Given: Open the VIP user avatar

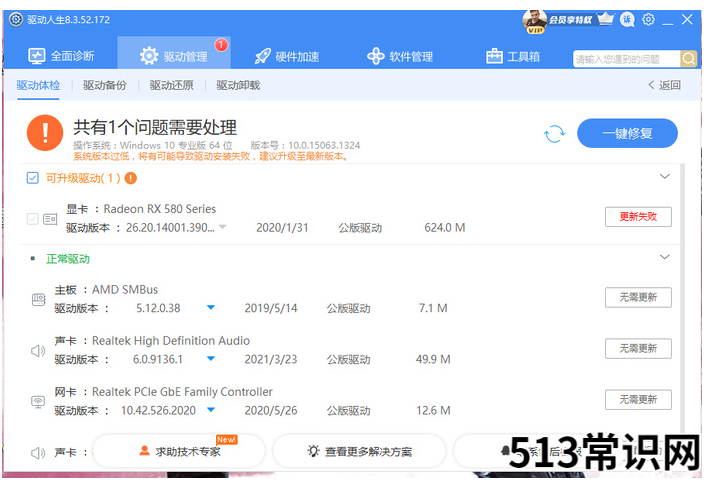Looking at the screenshot, I should pos(534,21).
